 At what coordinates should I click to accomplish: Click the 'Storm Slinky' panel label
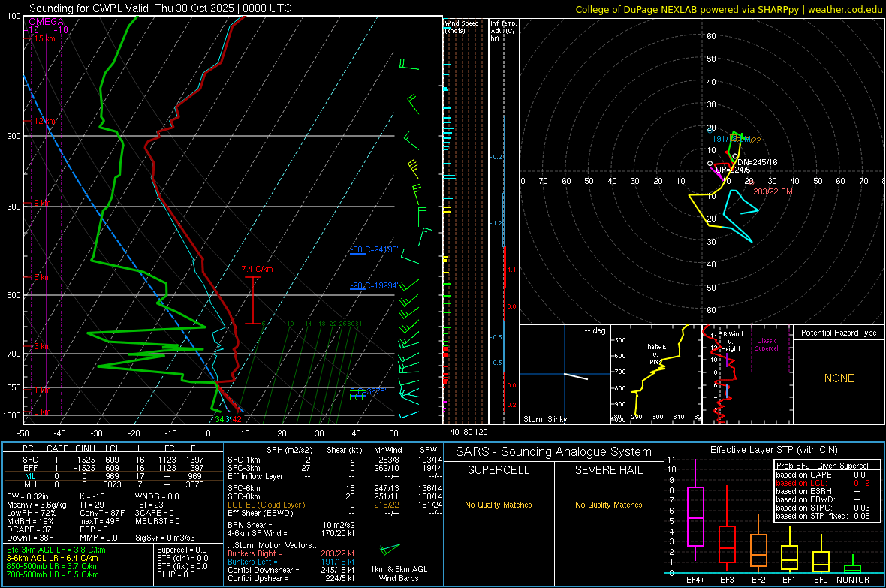544,419
